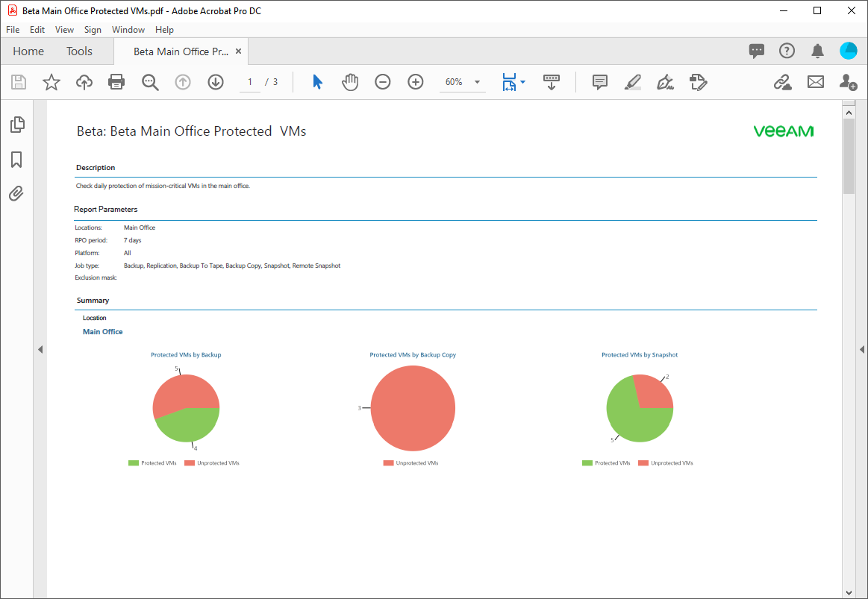Image resolution: width=868 pixels, height=599 pixels.
Task: Click the Protected VMs by Snapshot title
Action: [640, 355]
